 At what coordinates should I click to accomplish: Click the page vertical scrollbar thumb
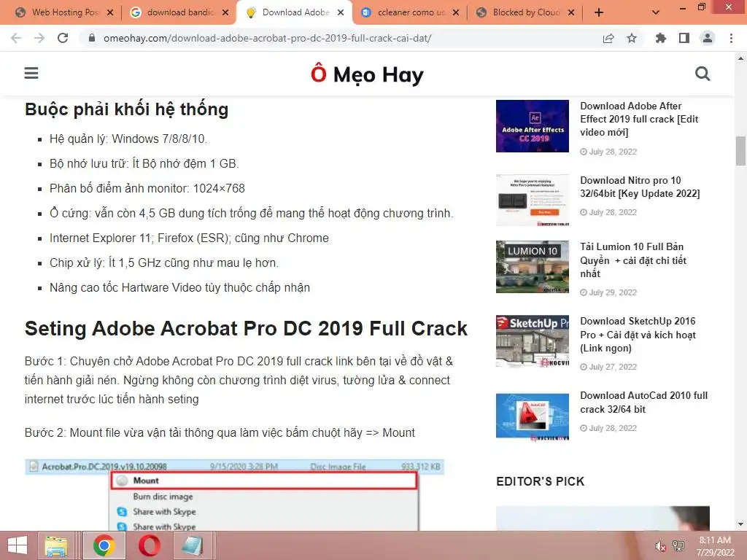(740, 150)
